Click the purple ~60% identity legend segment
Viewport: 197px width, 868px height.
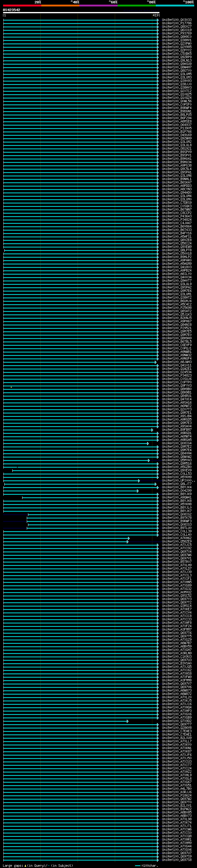99,6
